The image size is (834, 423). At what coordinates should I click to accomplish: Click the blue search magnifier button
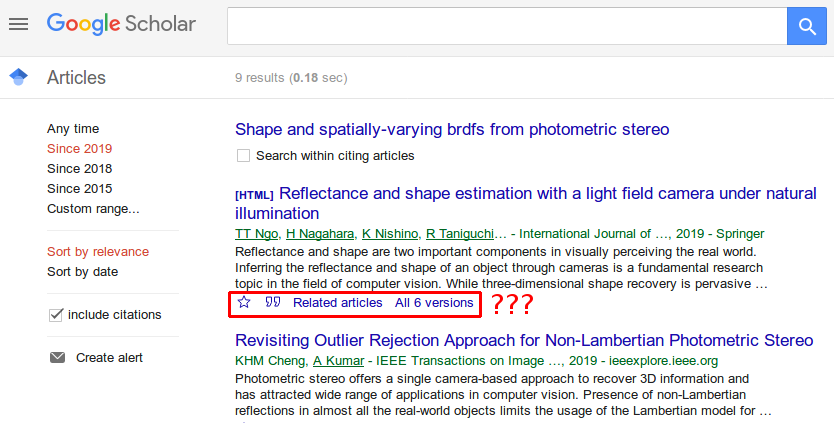(x=806, y=25)
